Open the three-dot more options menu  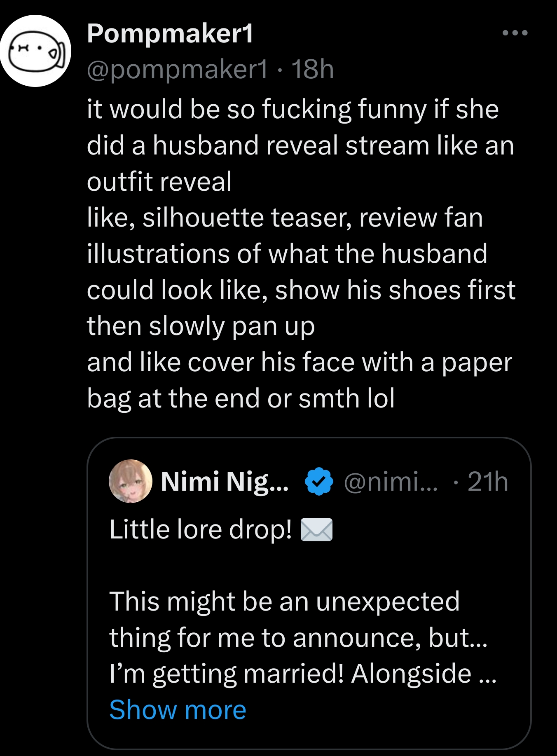515,33
